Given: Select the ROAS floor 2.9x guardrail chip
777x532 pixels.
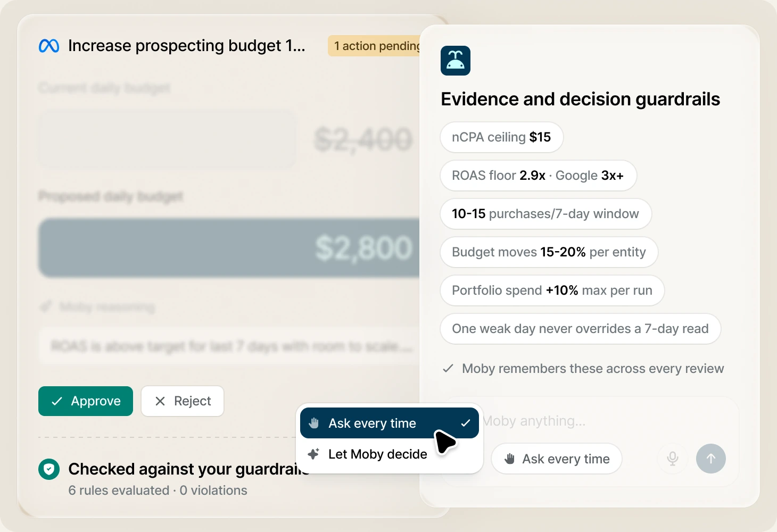Looking at the screenshot, I should tap(539, 176).
